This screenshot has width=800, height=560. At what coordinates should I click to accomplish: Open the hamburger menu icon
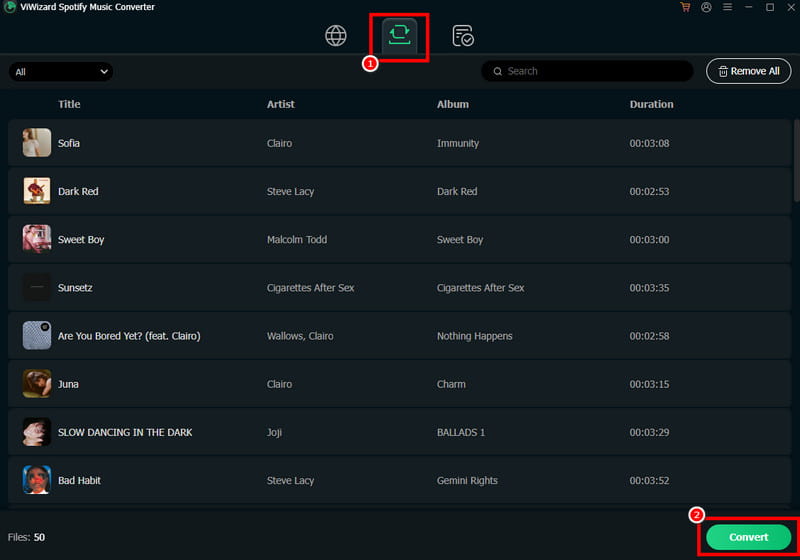click(728, 7)
